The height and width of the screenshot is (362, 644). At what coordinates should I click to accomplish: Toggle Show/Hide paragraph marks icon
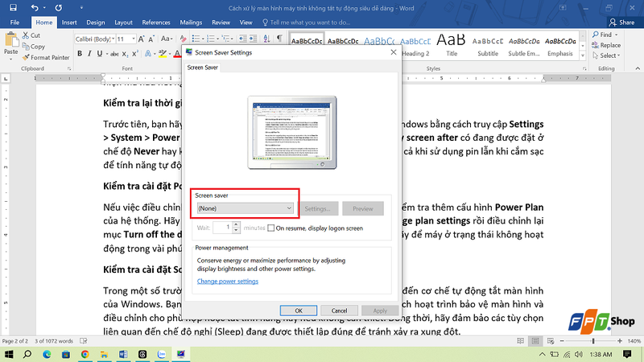point(279,39)
